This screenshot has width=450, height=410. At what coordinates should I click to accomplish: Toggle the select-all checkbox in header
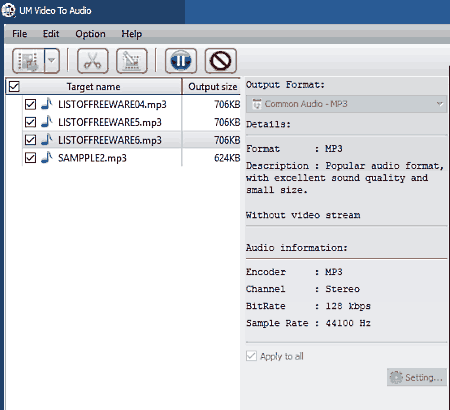click(14, 86)
